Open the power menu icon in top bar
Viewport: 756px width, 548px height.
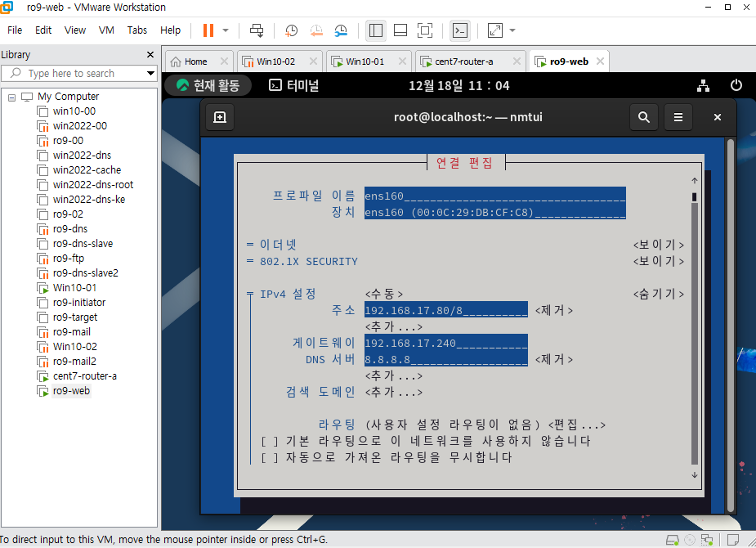(x=736, y=85)
